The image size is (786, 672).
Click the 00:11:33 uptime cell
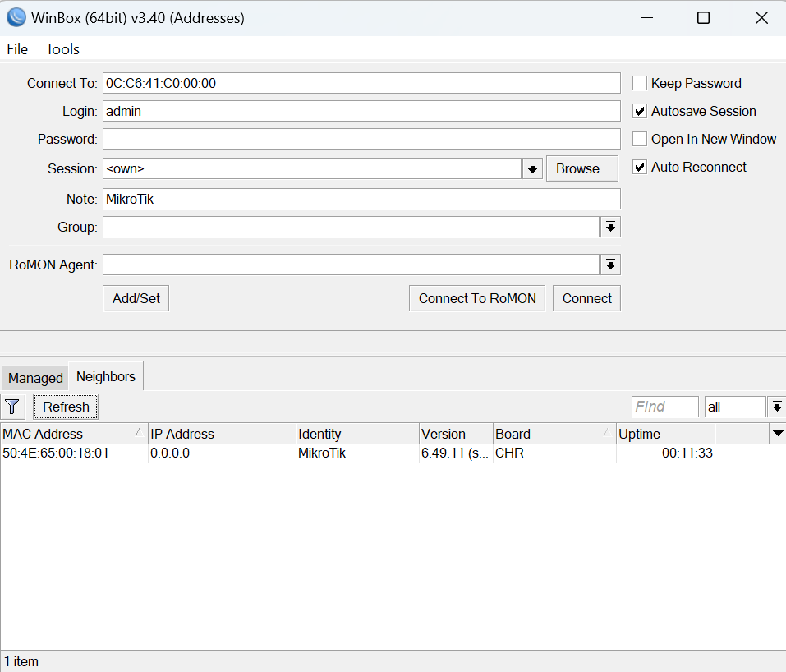point(665,453)
